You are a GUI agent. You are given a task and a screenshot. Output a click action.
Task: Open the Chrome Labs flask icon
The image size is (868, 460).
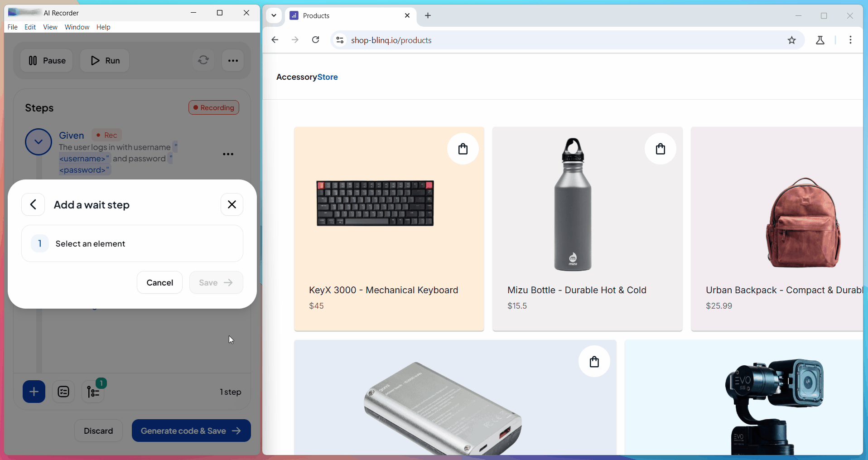click(x=820, y=40)
